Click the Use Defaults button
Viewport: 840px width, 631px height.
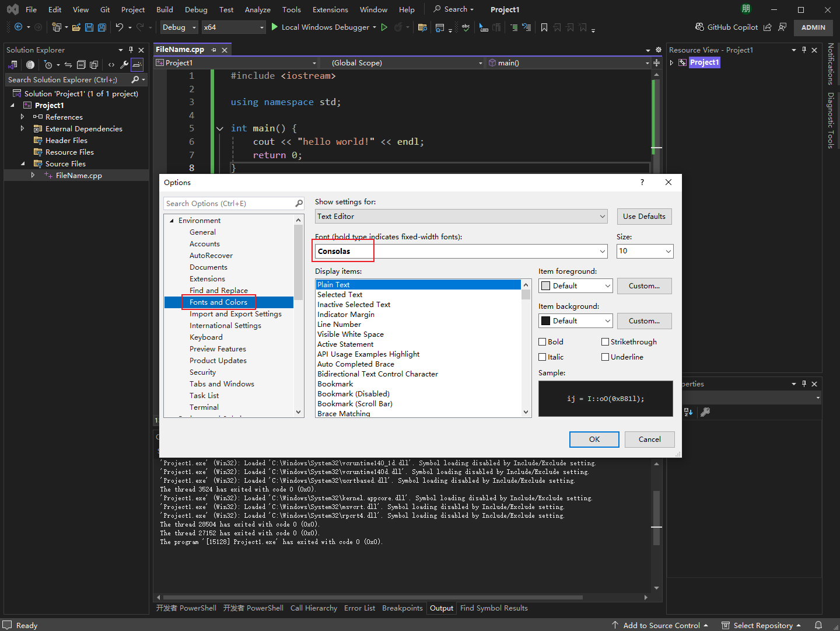pos(644,216)
